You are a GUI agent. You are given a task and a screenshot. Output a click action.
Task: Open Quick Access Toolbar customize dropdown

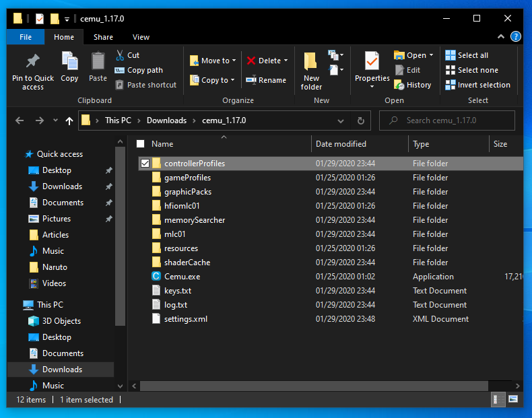tap(67, 20)
